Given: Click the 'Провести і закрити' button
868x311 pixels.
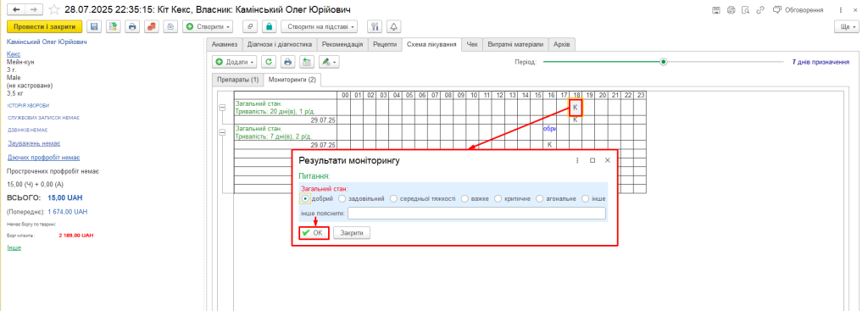Looking at the screenshot, I should click(x=44, y=26).
